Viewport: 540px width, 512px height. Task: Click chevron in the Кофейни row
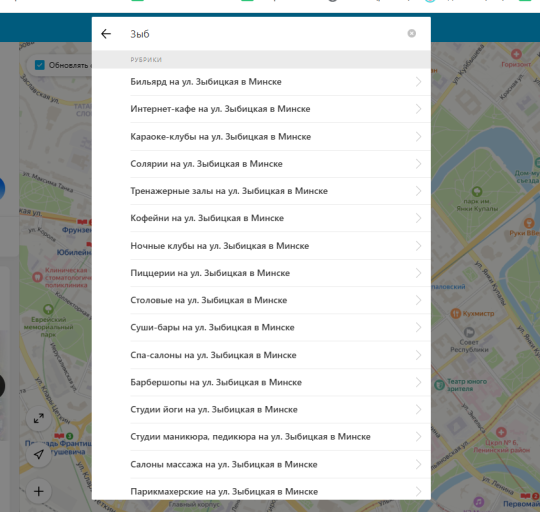pos(418,218)
